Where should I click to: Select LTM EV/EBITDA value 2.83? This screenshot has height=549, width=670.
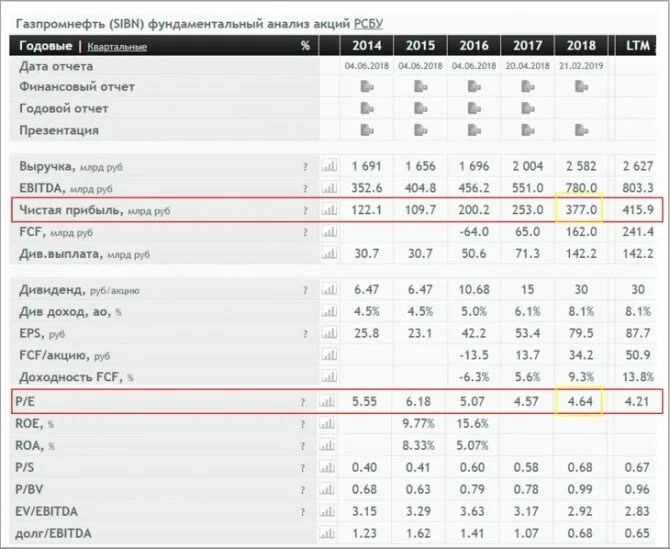pos(637,511)
